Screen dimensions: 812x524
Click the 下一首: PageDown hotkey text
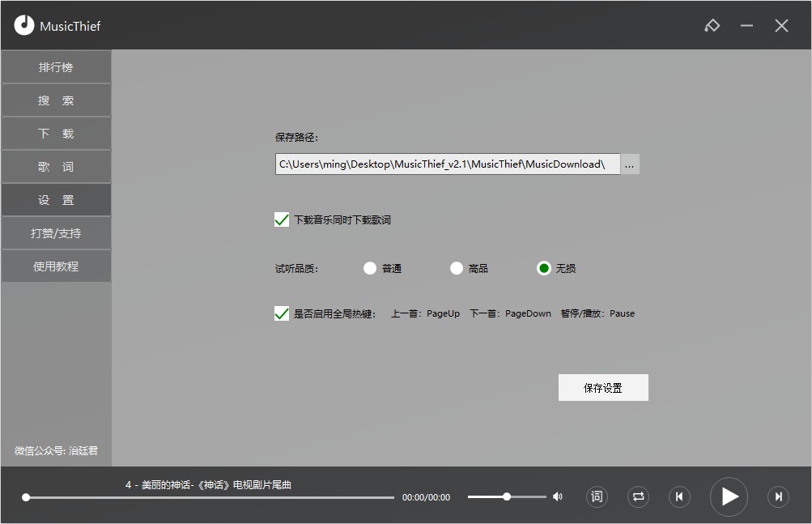click(510, 313)
